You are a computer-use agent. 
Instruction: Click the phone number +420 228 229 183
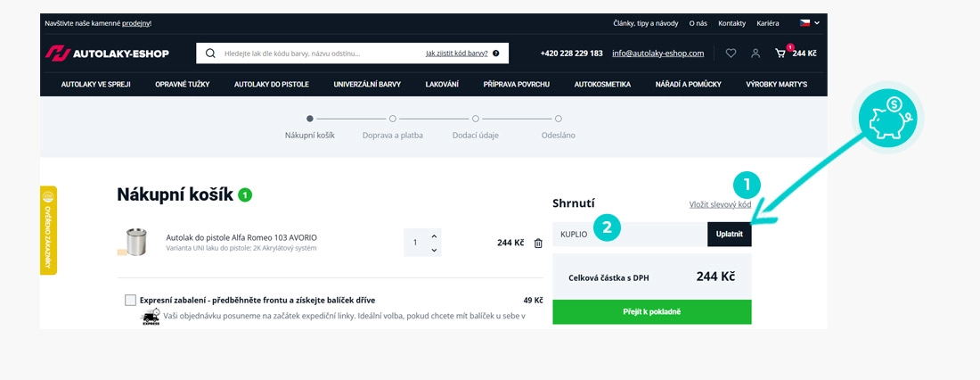(571, 54)
